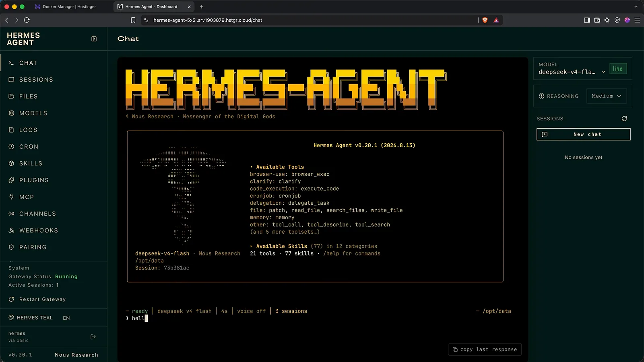Open the Models page
Screen dimensions: 644x362
tap(54, 113)
